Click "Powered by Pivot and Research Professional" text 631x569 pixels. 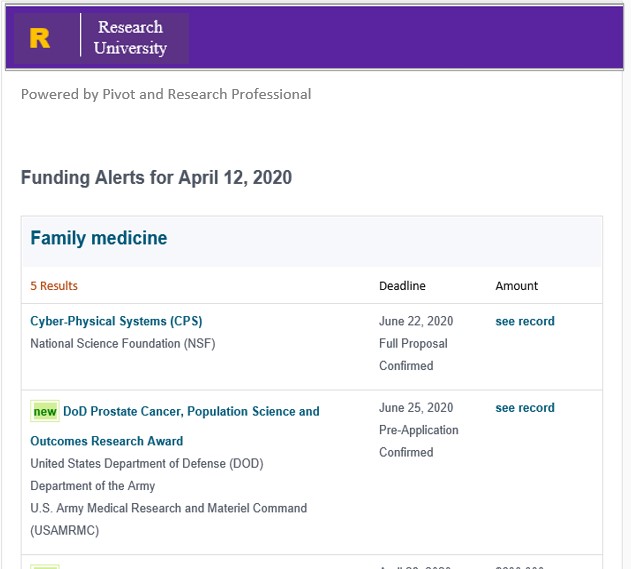pos(166,94)
